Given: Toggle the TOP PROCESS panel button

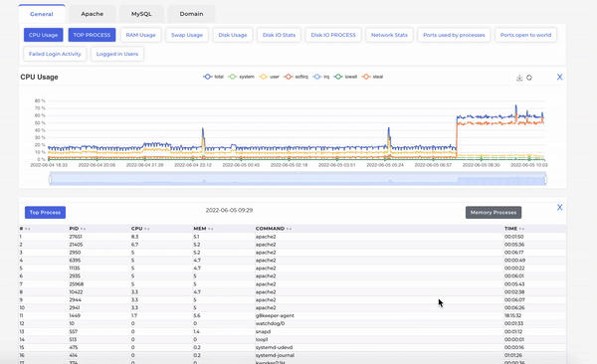Looking at the screenshot, I should [x=92, y=35].
